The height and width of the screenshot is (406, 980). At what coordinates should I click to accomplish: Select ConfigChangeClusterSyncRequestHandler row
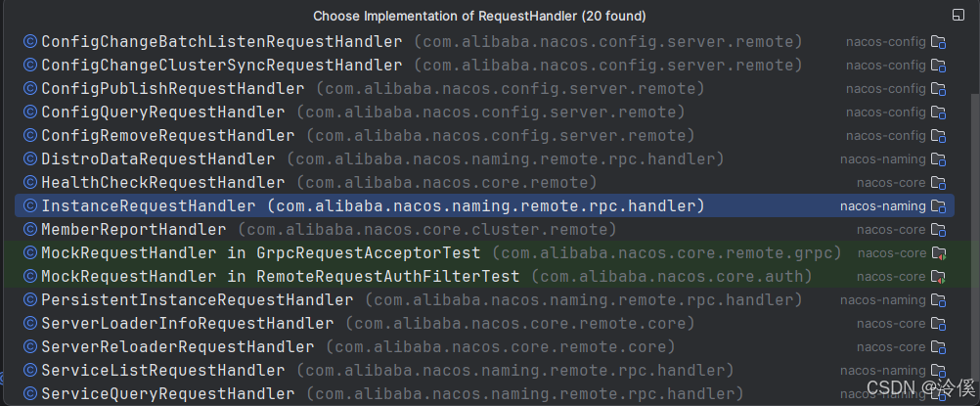[x=484, y=66]
